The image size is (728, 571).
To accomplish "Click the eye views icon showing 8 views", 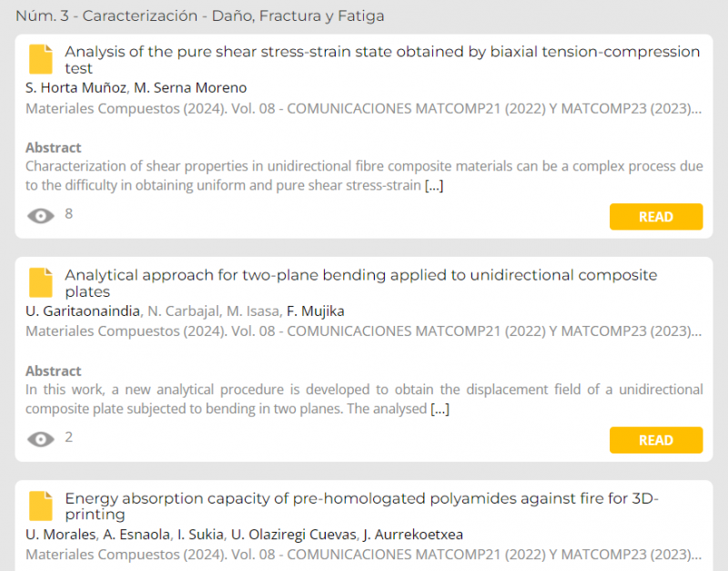I will [x=40, y=216].
